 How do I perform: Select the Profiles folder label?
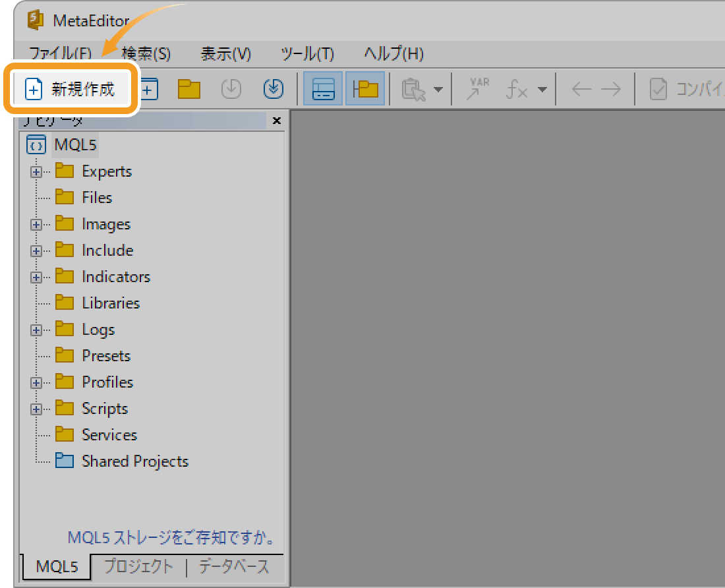point(107,382)
